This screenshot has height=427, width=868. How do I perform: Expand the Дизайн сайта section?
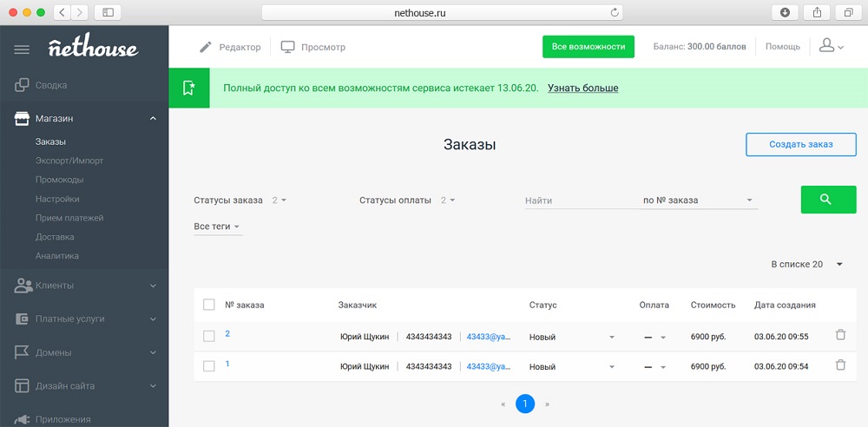(154, 386)
